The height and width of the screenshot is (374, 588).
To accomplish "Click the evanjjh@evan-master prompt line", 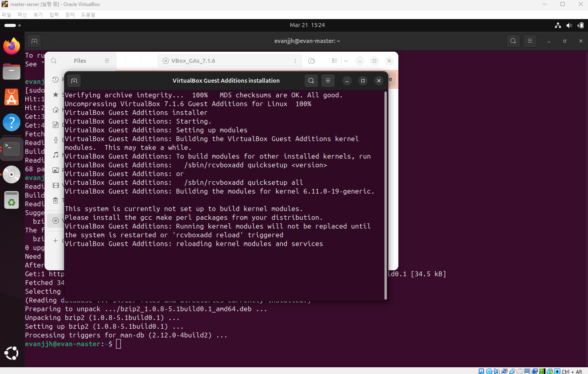I will coord(73,344).
